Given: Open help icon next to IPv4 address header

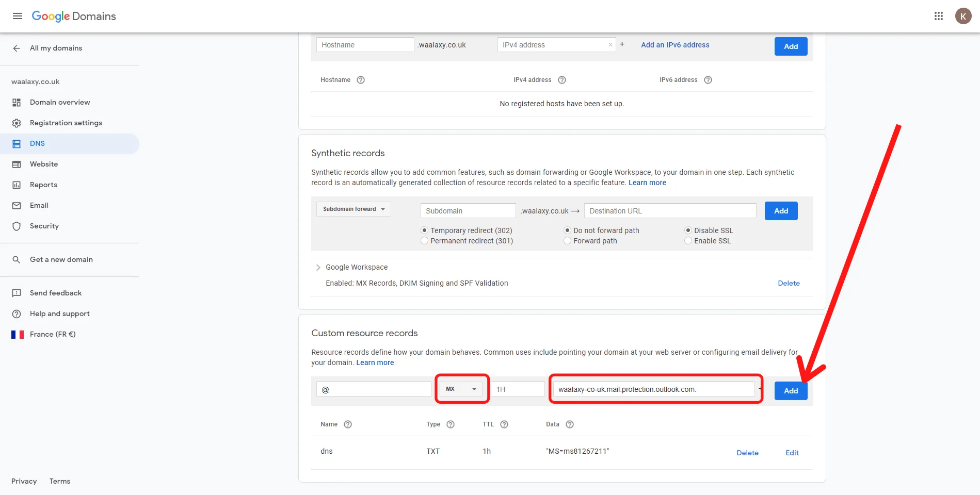Looking at the screenshot, I should click(562, 80).
